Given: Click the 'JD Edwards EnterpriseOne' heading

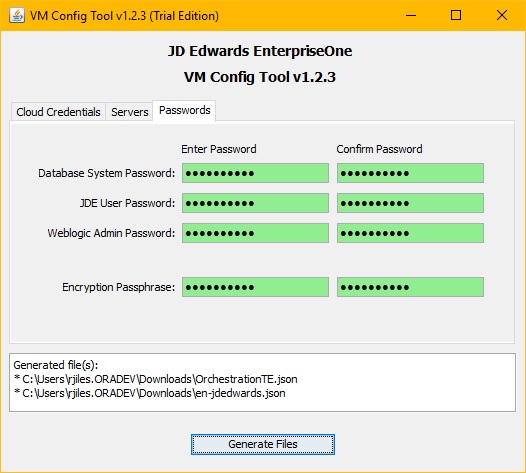Looking at the screenshot, I should (260, 51).
